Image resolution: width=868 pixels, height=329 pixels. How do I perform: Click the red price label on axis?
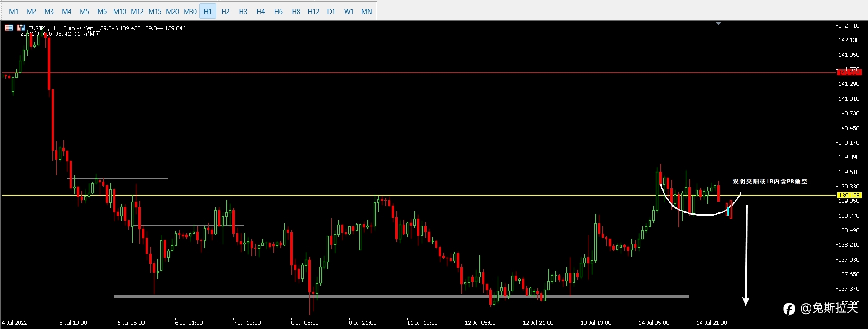(x=849, y=72)
